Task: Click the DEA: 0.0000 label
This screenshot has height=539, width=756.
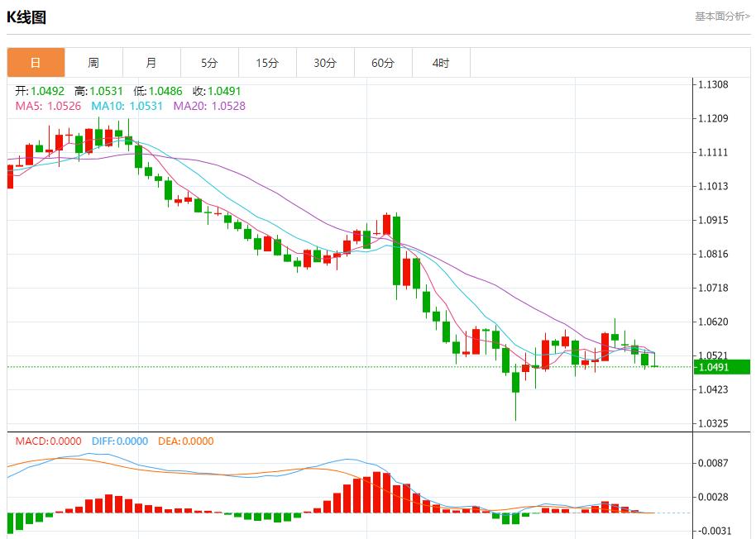Action: (x=186, y=441)
